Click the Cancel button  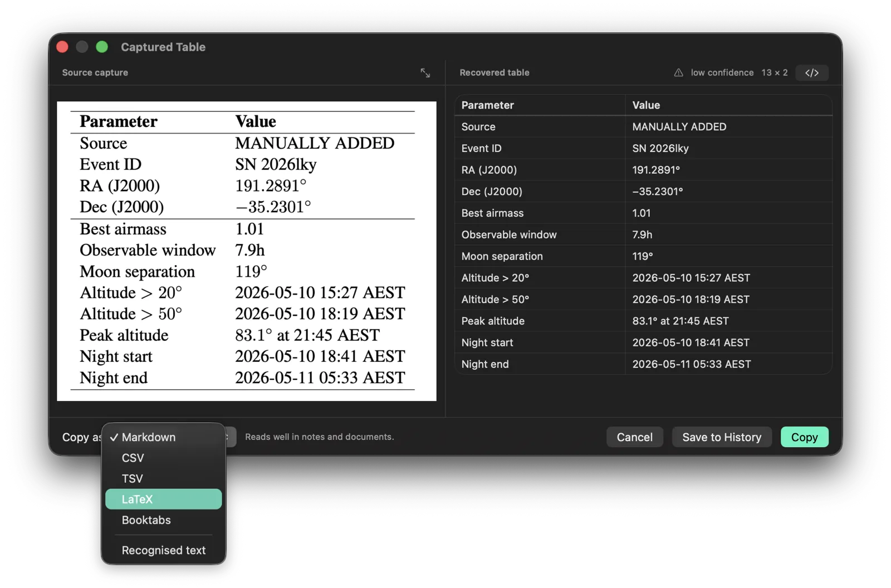pyautogui.click(x=634, y=437)
